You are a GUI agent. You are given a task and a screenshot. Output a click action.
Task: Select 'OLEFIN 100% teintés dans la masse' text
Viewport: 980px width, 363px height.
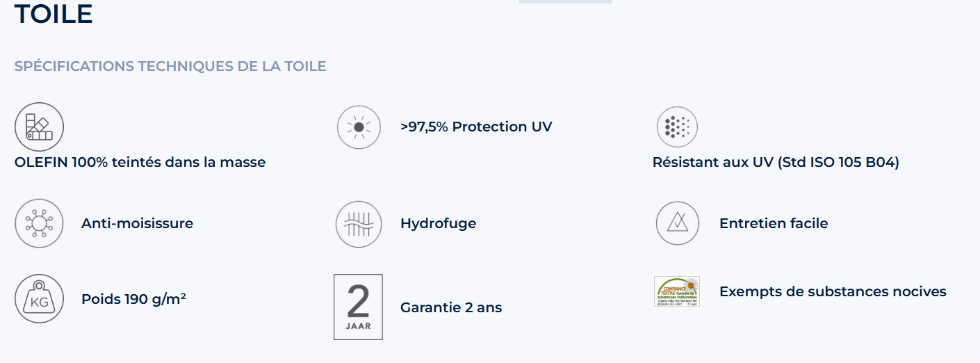pyautogui.click(x=140, y=162)
